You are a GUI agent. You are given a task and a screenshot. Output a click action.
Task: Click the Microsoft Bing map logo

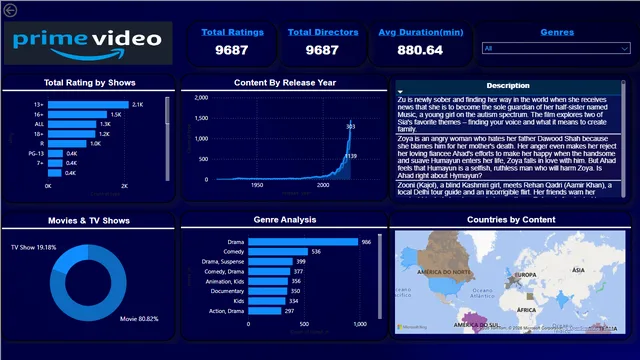412,327
